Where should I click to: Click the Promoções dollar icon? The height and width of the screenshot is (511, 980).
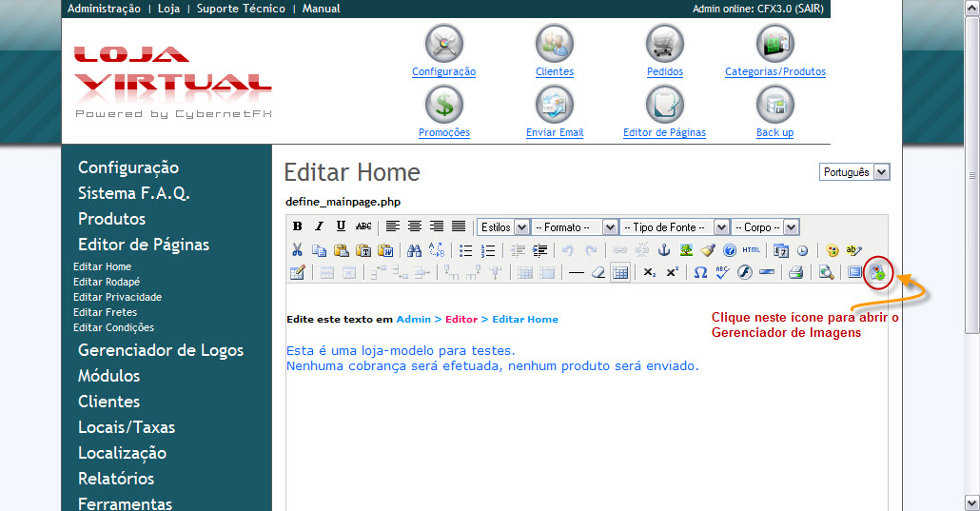click(x=443, y=105)
